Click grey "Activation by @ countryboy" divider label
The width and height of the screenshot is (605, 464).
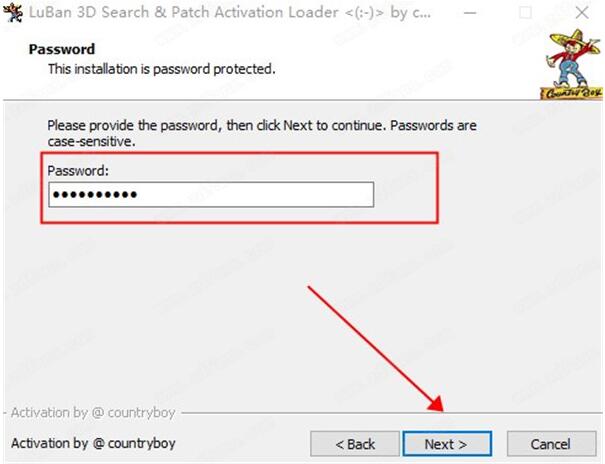point(93,413)
